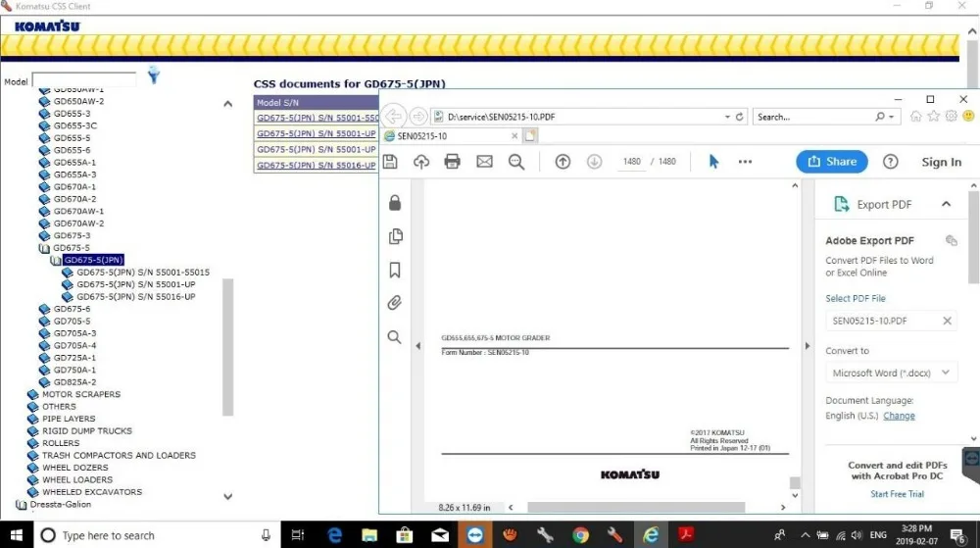Open the attachments paperclip panel
The width and height of the screenshot is (980, 548).
(x=394, y=303)
